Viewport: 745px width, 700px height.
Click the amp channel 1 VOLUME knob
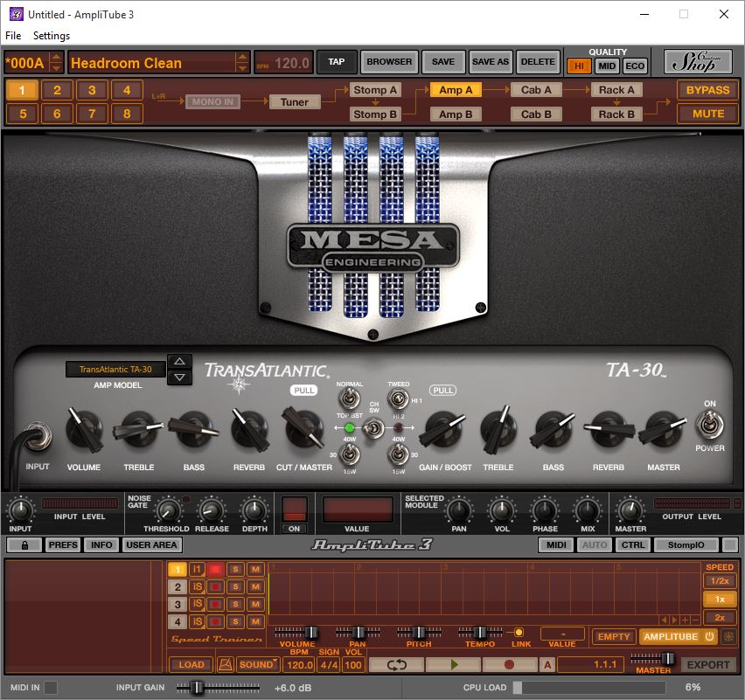[x=84, y=430]
